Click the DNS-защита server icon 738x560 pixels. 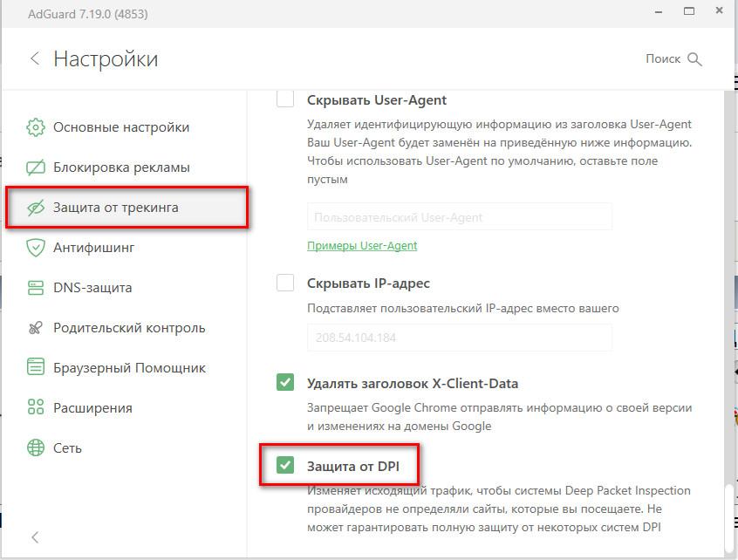(36, 288)
